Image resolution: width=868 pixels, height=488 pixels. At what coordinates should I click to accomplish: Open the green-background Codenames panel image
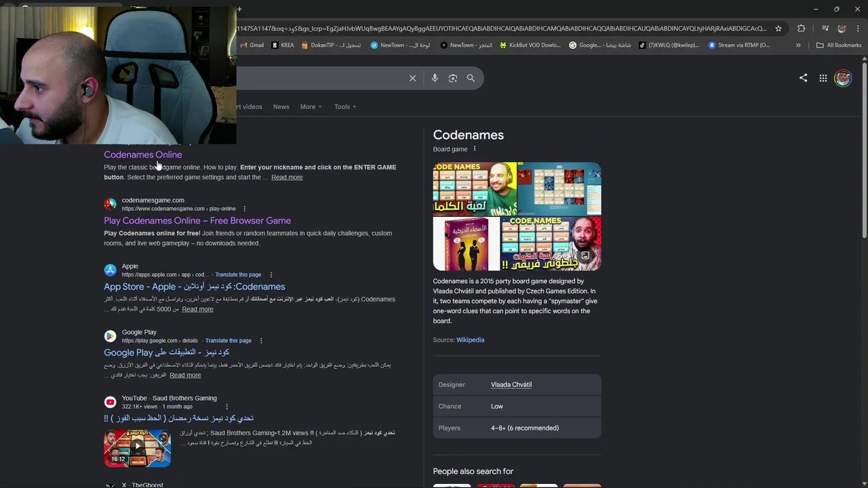[x=475, y=189]
